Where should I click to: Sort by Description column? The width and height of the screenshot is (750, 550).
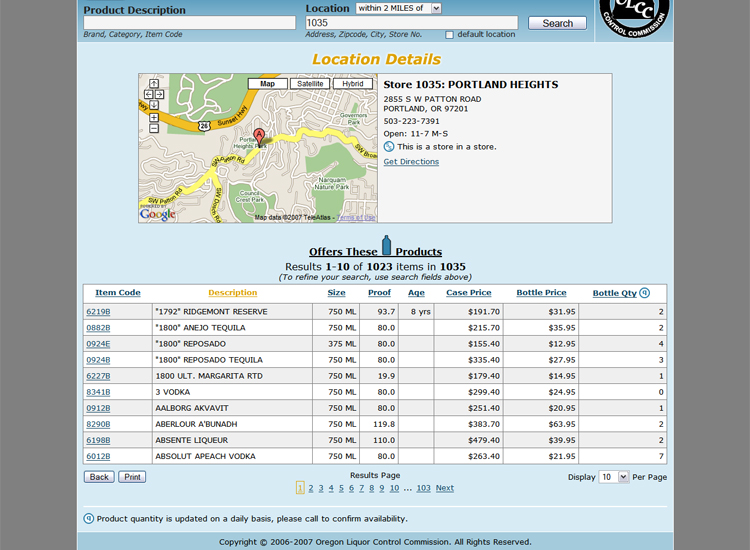click(232, 293)
